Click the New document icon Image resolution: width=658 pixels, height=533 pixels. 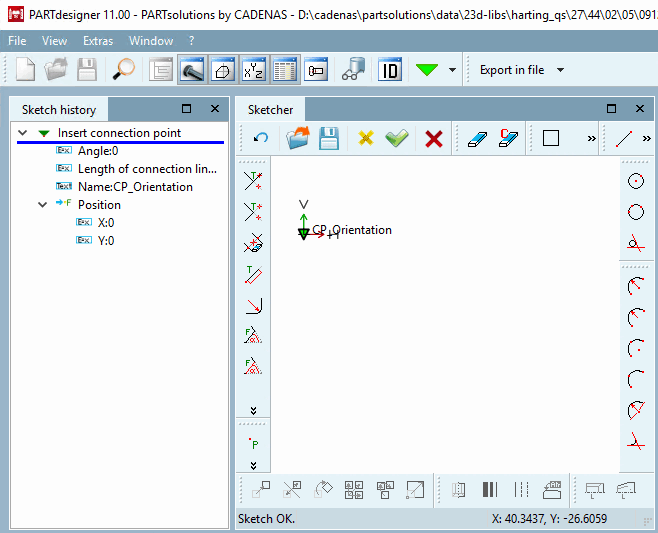coord(25,69)
